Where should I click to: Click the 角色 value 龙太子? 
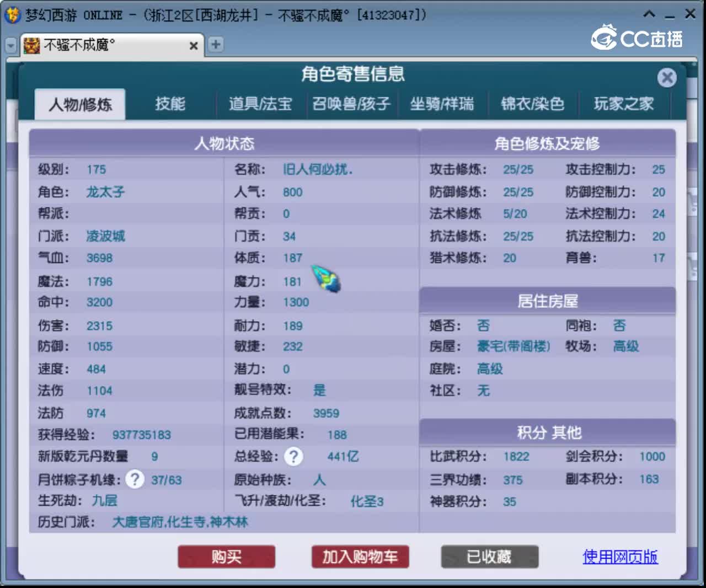point(105,192)
